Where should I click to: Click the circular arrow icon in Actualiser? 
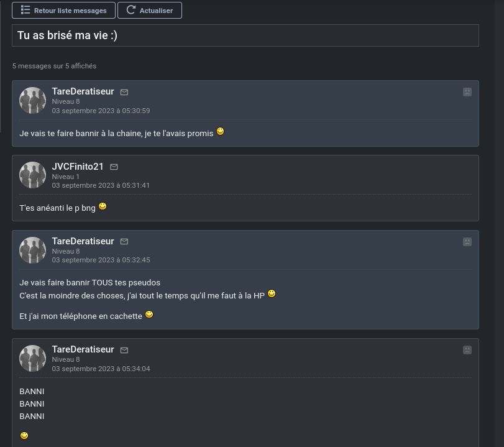(131, 10)
